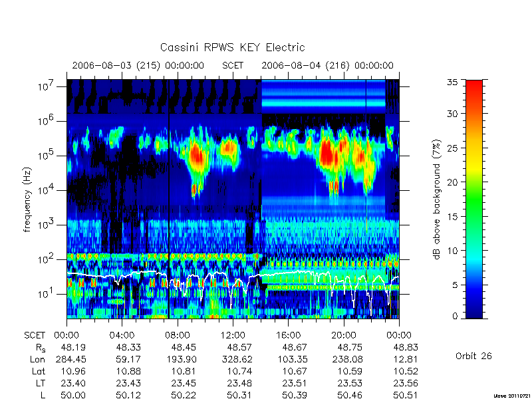The image size is (532, 399).
Task: Select start date '2006-08-03 (215) 00:00:00'
Action: point(138,65)
